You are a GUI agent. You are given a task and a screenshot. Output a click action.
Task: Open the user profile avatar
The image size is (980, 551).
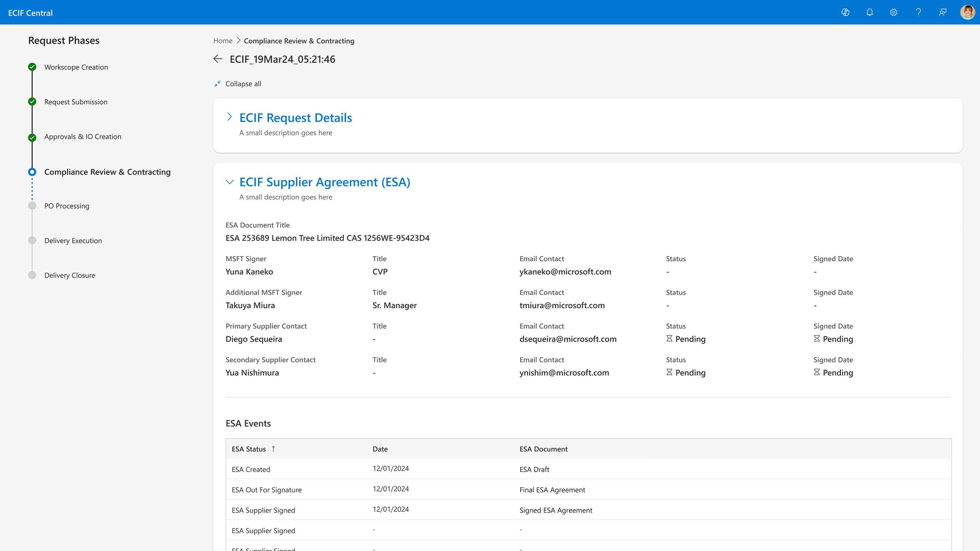pos(967,13)
